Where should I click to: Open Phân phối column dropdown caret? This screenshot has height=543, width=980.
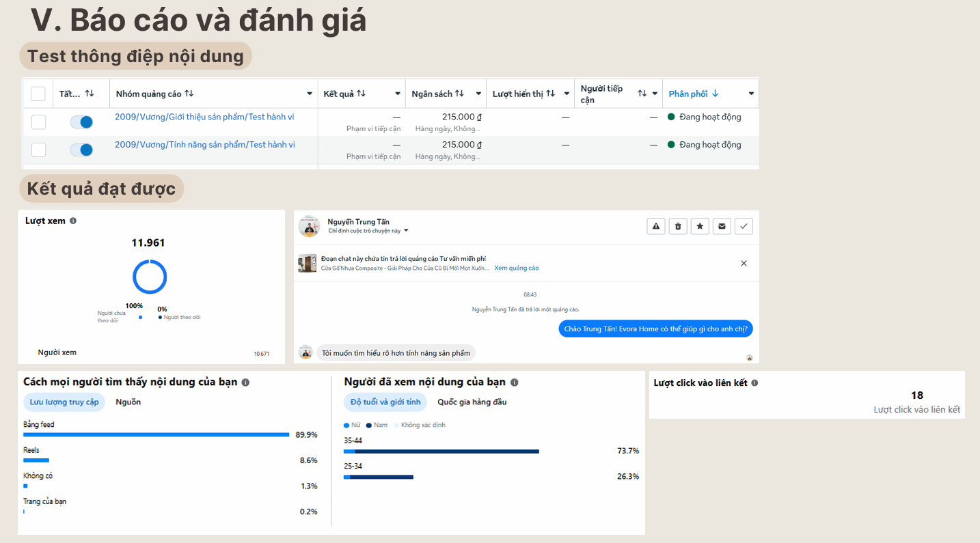pos(751,94)
